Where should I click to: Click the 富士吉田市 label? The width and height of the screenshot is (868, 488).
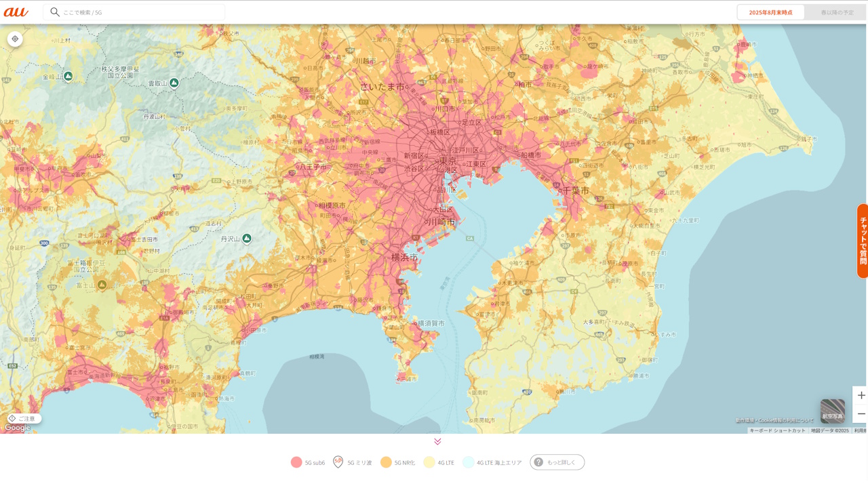click(144, 239)
